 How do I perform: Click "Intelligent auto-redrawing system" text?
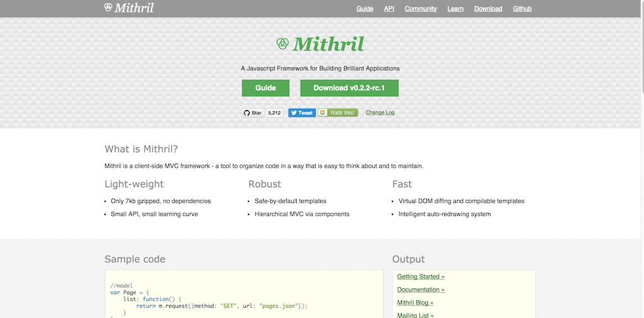(x=445, y=214)
